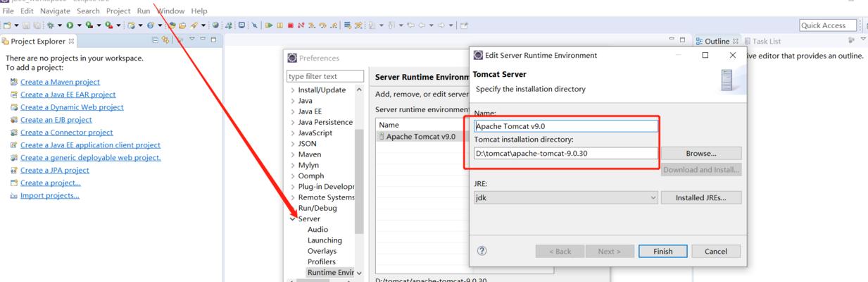Click the Suspend debug toolbar icon
This screenshot has width=868, height=282.
(x=280, y=25)
